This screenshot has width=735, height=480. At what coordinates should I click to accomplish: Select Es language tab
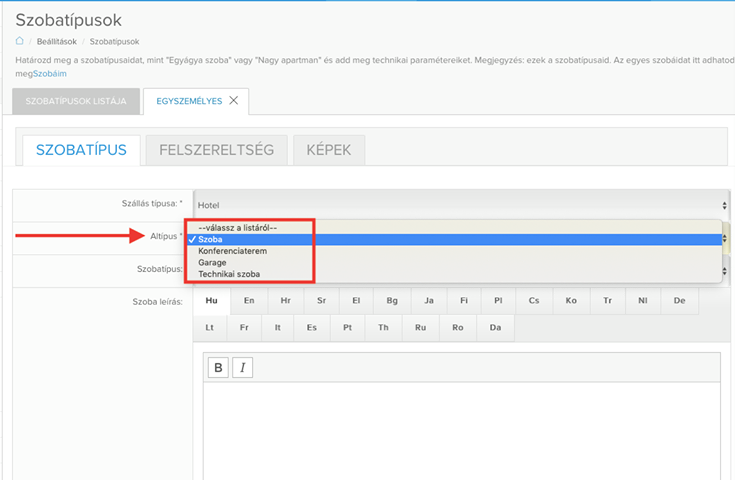point(312,328)
